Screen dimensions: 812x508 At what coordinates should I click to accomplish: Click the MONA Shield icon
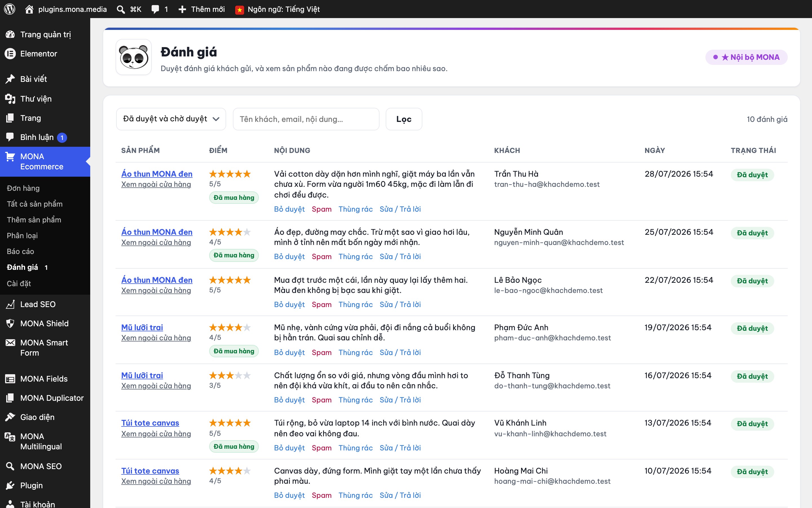(10, 323)
